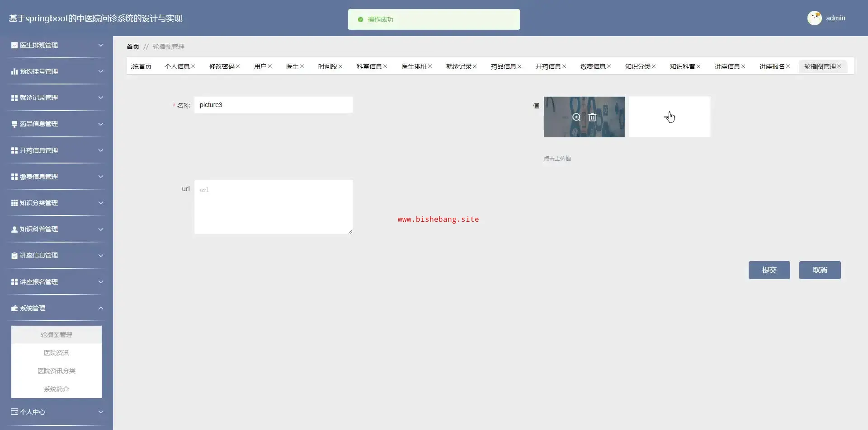Expand the 知识分类管理 menu chevron

tap(101, 203)
